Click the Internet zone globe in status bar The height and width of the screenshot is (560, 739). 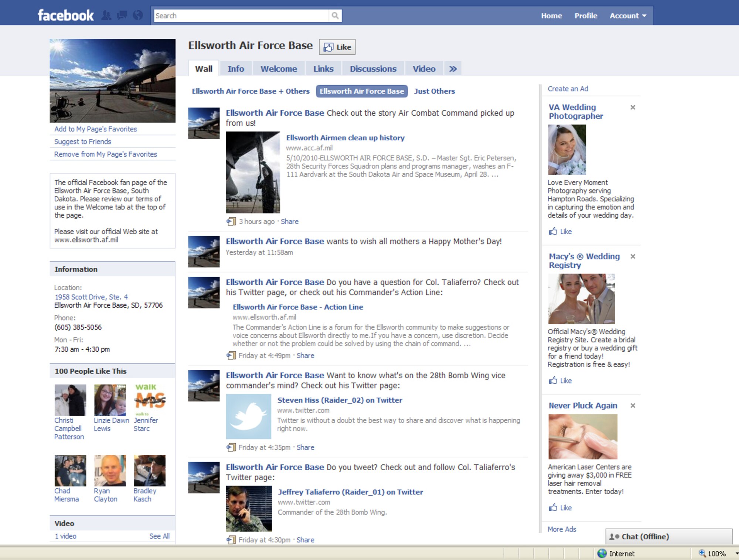[602, 553]
